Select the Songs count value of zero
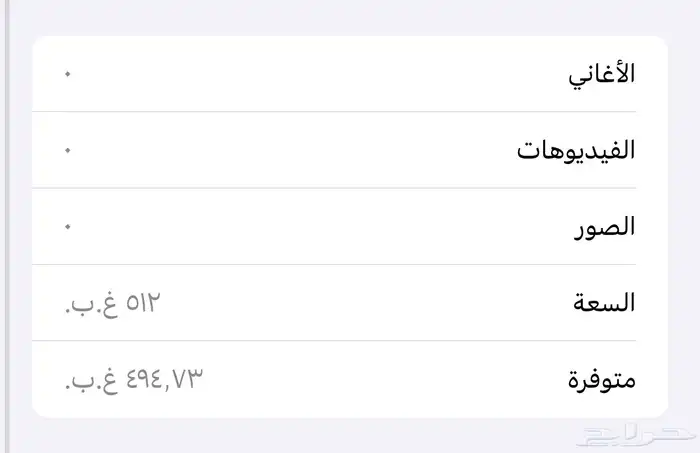 pos(67,75)
